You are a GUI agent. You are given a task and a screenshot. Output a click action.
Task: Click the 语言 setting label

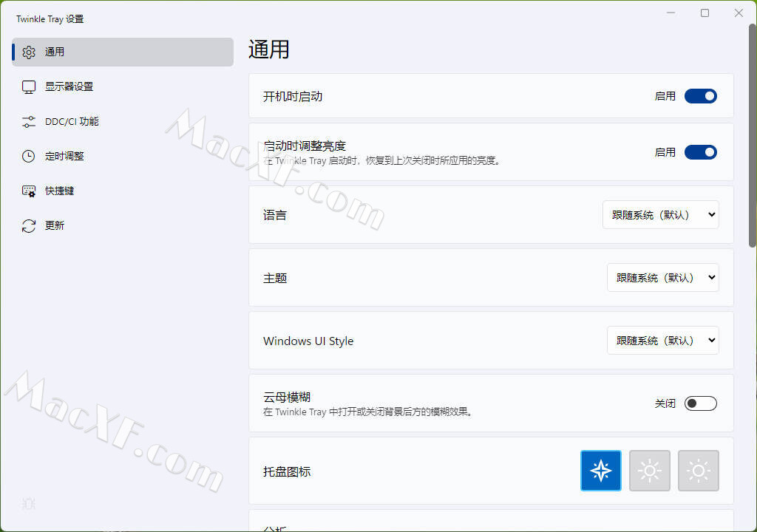click(275, 215)
